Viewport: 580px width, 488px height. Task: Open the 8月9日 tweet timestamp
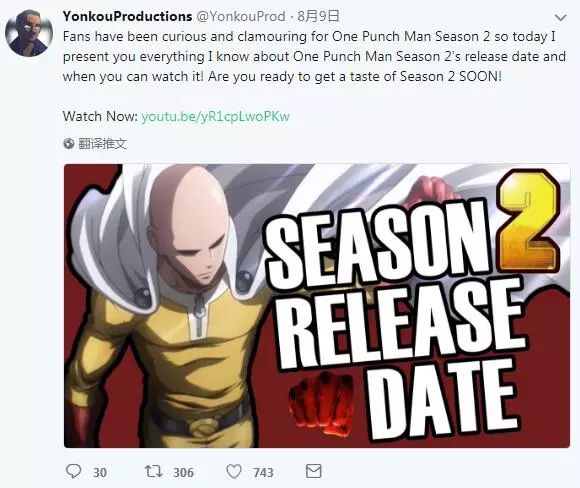point(318,16)
